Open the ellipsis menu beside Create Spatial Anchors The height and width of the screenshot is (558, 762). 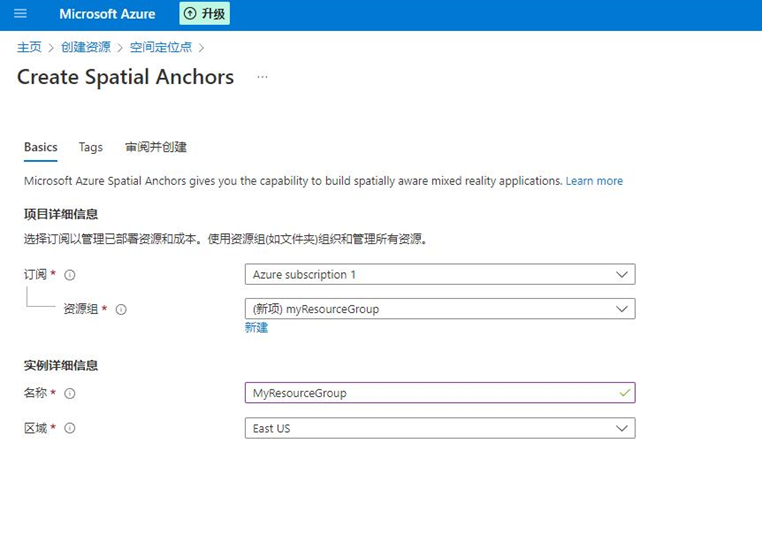[x=262, y=77]
